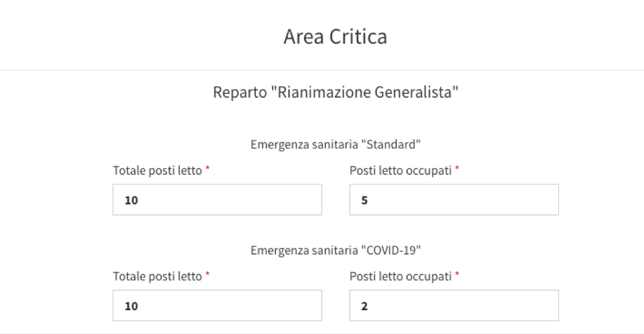Click the "Area Critica" page heading
The width and height of the screenshot is (644, 334).
pyautogui.click(x=335, y=36)
